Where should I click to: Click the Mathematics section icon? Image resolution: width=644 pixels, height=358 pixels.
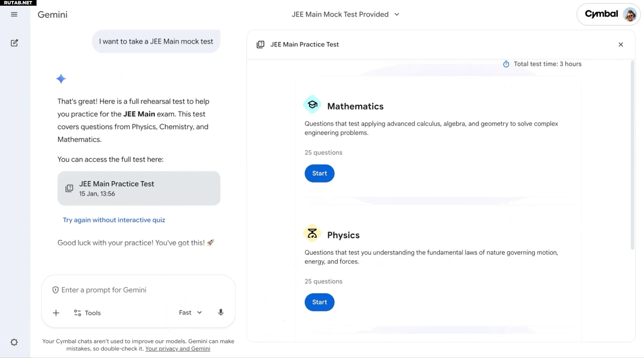312,105
